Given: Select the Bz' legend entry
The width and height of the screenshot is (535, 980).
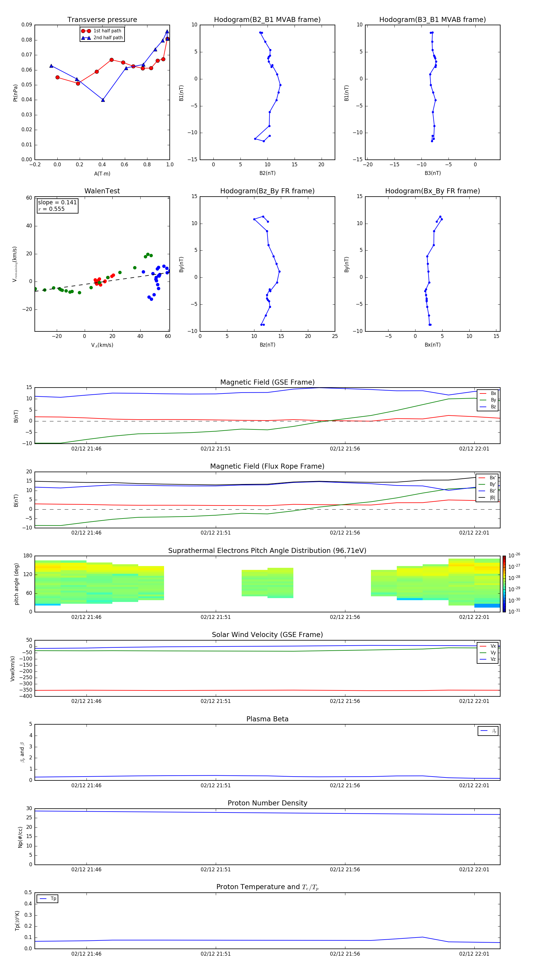Looking at the screenshot, I should [487, 491].
